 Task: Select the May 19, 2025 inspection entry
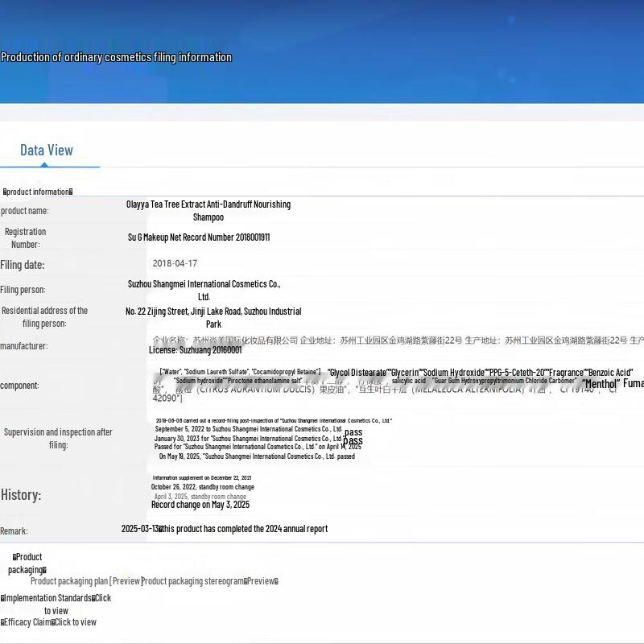coord(257,456)
